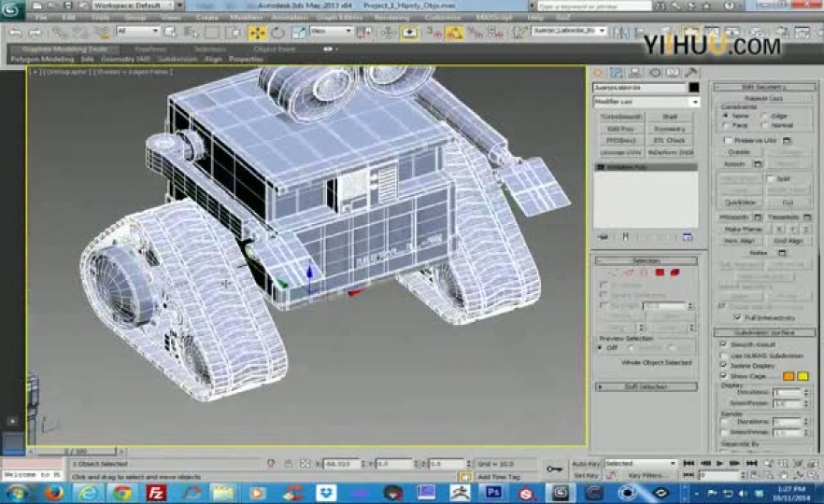Viewport: 824px width, 504px height.
Task: Open MSmooth settings box icon
Action: 758,217
